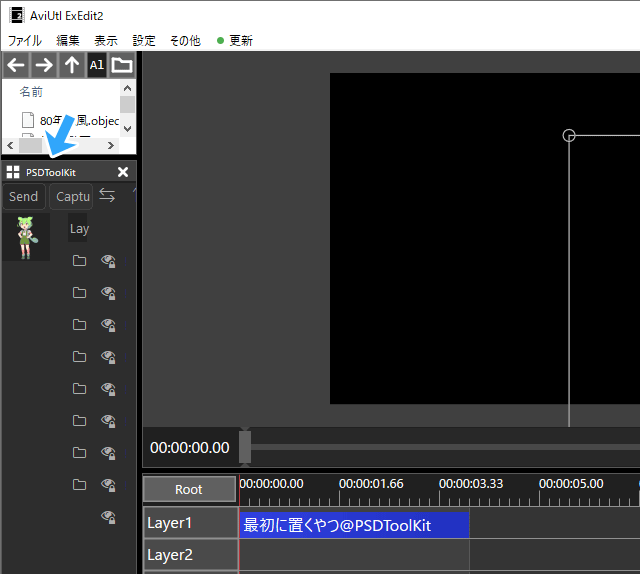Screen dimensions: 640x574
Task: Select the Layer1 header in the timeline
Action: 191,523
